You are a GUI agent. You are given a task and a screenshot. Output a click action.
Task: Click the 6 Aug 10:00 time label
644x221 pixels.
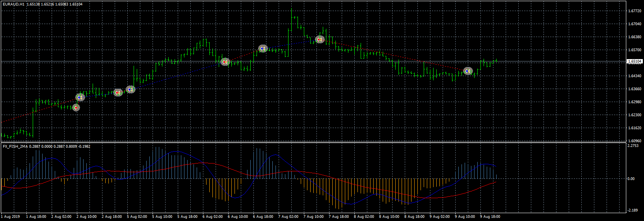click(x=238, y=217)
